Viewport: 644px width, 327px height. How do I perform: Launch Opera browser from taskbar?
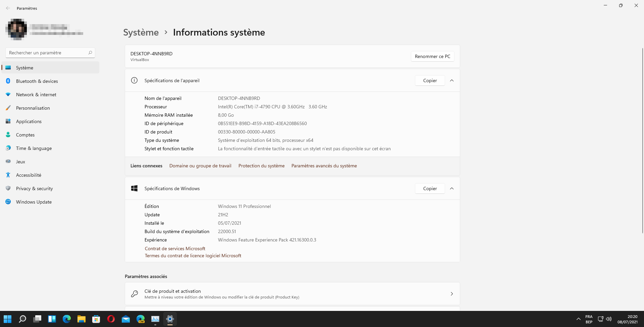click(111, 319)
